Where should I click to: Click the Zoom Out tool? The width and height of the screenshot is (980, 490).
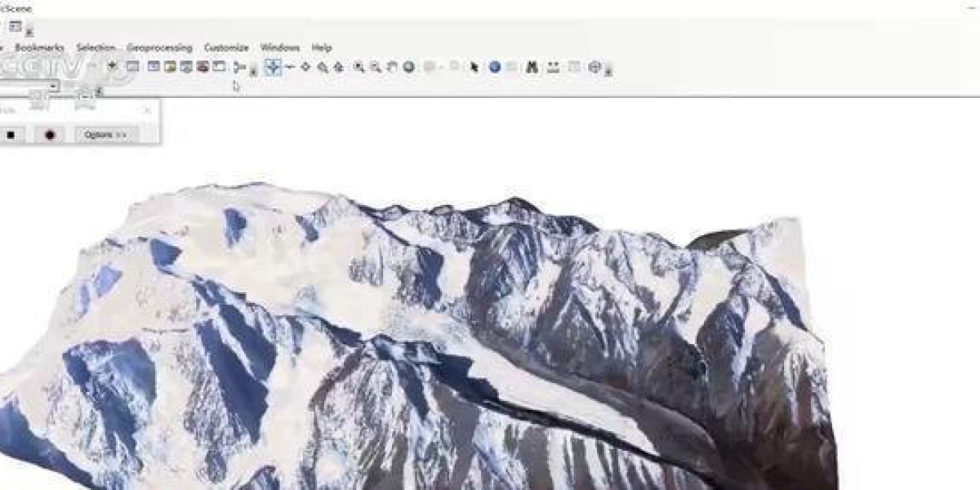click(x=375, y=67)
